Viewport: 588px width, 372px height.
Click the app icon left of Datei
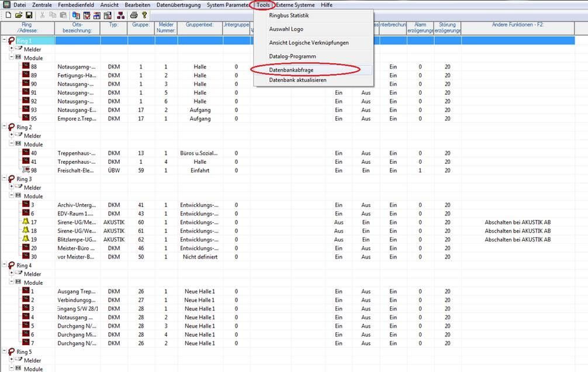6,5
